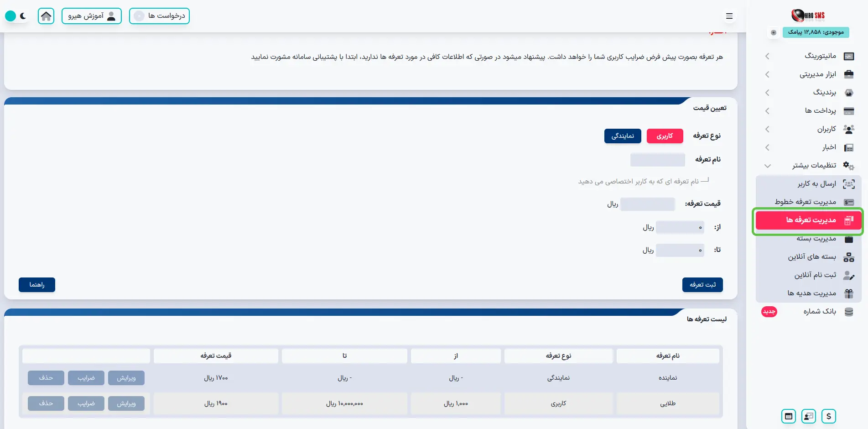Select نمایندگی tariff type
The width and height of the screenshot is (868, 429).
(623, 136)
